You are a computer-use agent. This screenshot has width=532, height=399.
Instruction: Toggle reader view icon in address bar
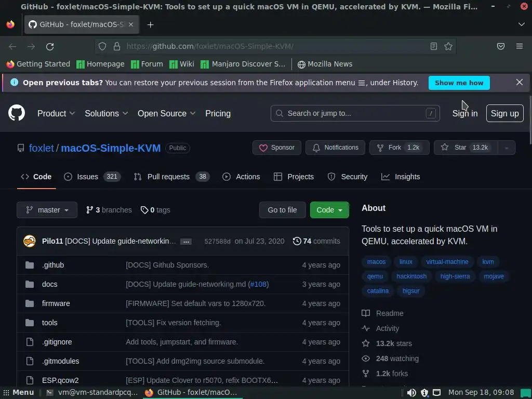434,46
